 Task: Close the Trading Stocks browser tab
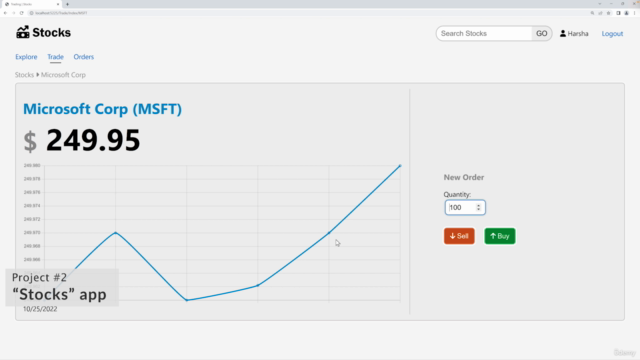58,4
